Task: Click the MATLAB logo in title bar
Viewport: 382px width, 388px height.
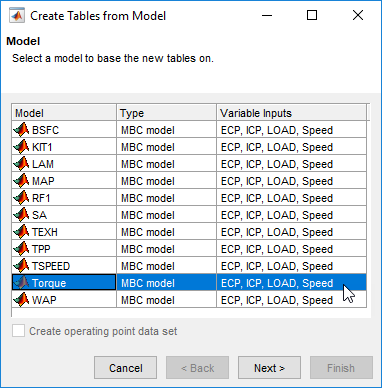Action: (17, 16)
